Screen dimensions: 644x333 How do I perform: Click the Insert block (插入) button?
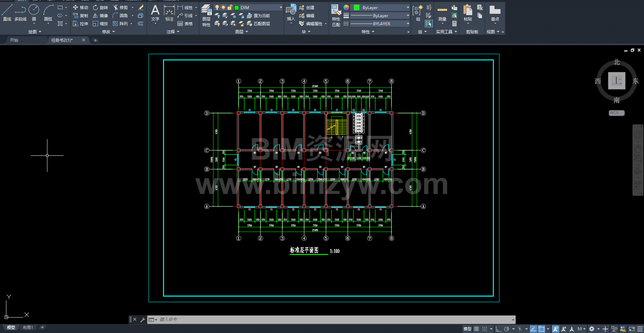tap(291, 13)
